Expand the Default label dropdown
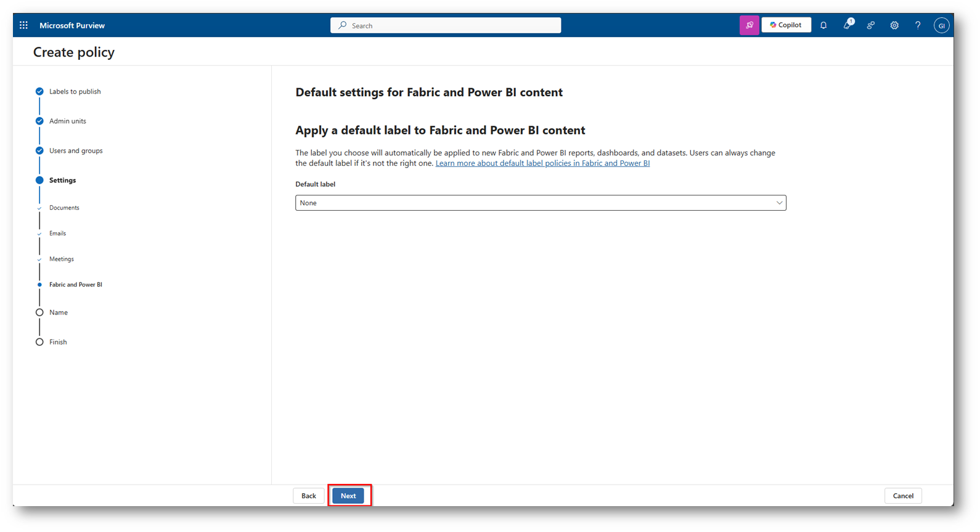 point(541,203)
